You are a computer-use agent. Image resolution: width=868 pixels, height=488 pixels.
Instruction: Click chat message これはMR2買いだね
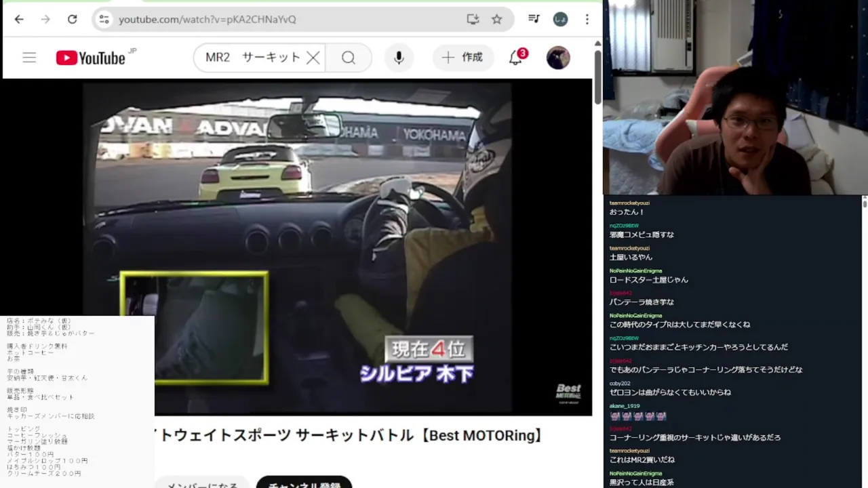point(642,460)
